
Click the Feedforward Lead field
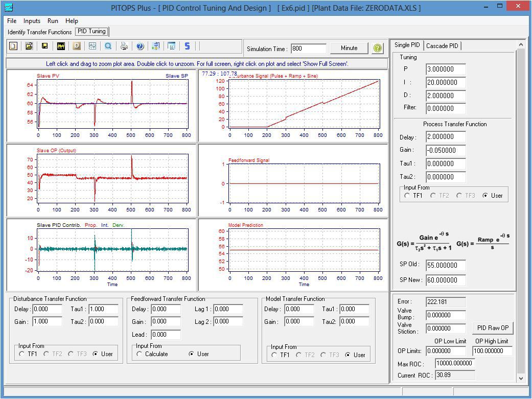click(166, 335)
